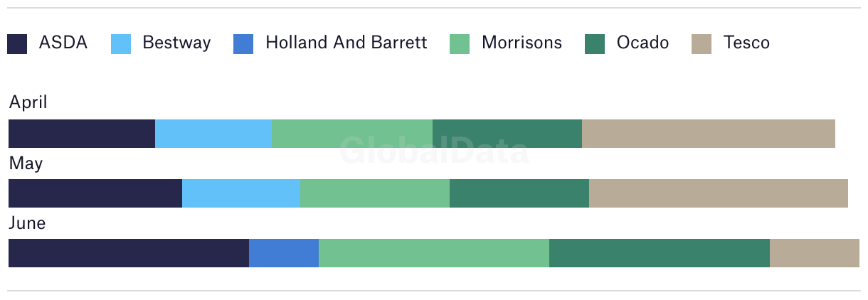The height and width of the screenshot is (300, 868).
Task: Click the Bestway legend color swatch
Action: [x=121, y=44]
